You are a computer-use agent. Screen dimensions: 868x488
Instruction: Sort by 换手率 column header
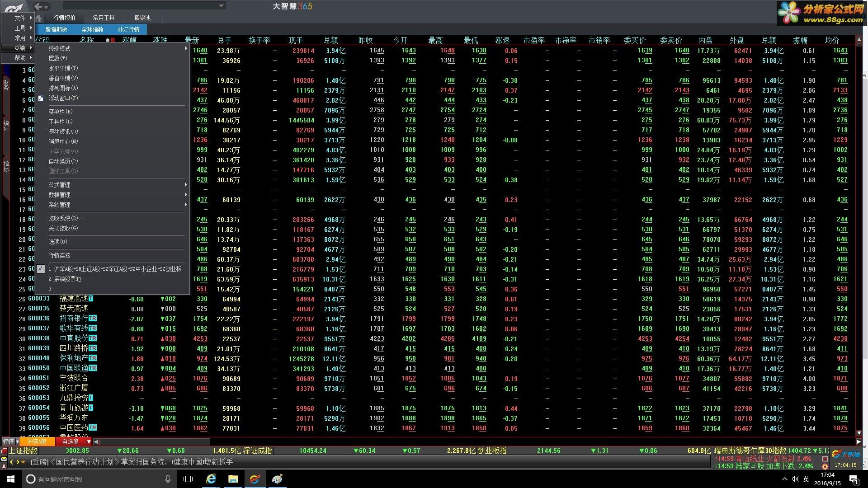(259, 40)
